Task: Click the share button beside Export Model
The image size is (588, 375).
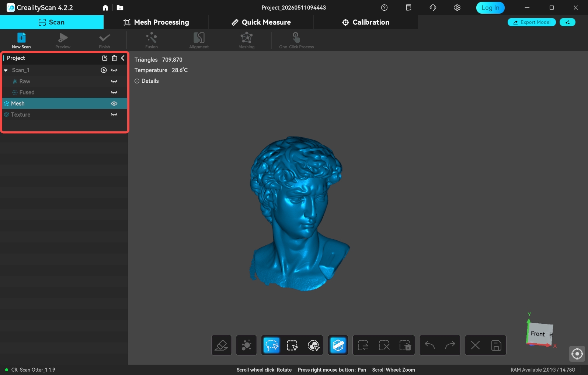Action: (x=567, y=22)
